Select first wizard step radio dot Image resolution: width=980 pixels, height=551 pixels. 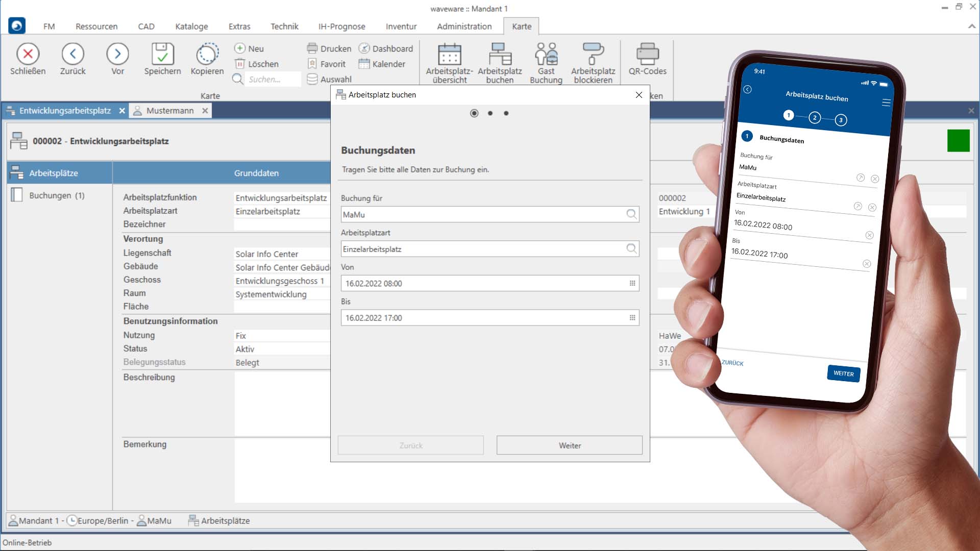point(474,113)
